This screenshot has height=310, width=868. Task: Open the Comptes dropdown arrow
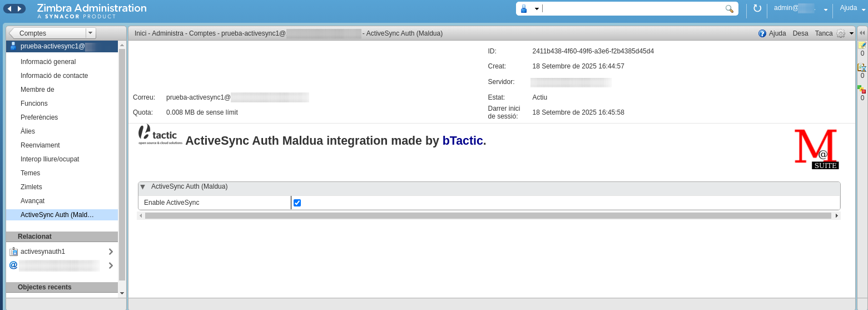91,33
